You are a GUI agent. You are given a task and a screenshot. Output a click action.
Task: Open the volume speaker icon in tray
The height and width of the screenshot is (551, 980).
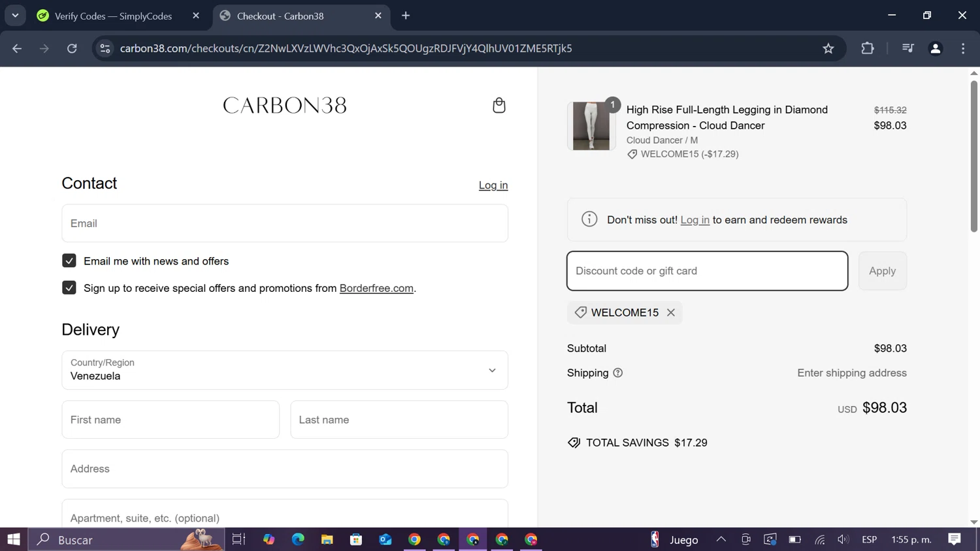[843, 539]
